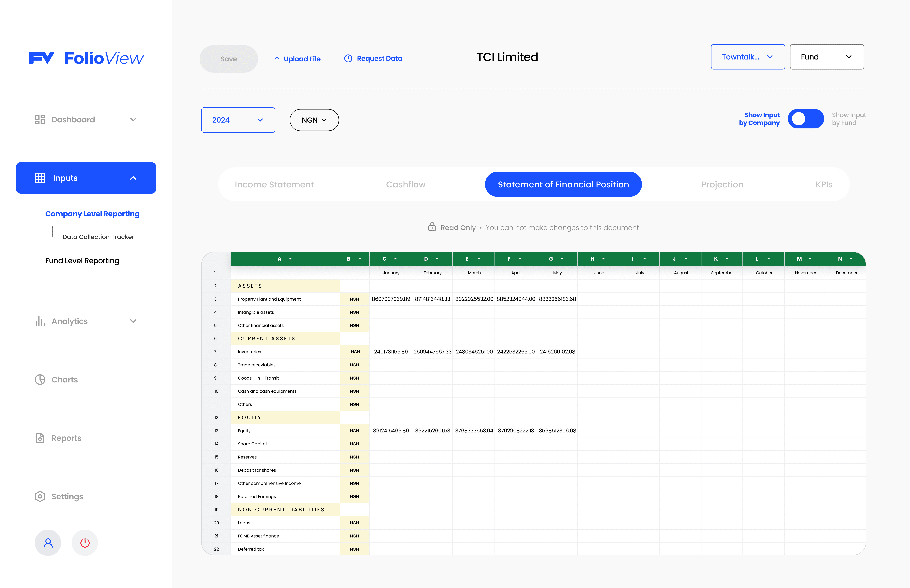
Task: Switch to the Cashflow tab
Action: pos(405,184)
